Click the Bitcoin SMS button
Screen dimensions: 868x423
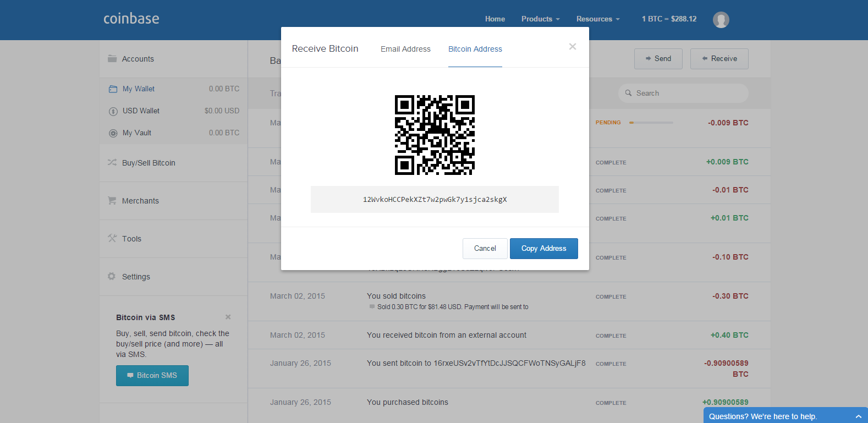(x=152, y=376)
